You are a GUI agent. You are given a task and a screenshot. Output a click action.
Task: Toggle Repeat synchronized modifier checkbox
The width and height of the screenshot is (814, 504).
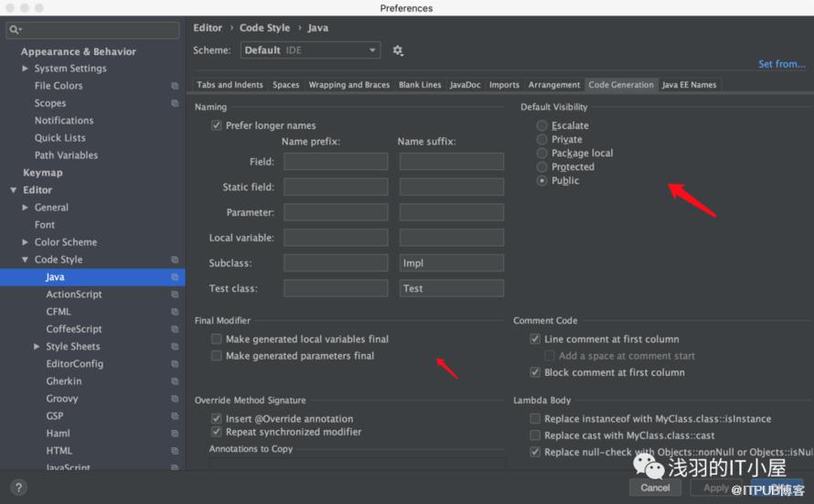(x=217, y=432)
